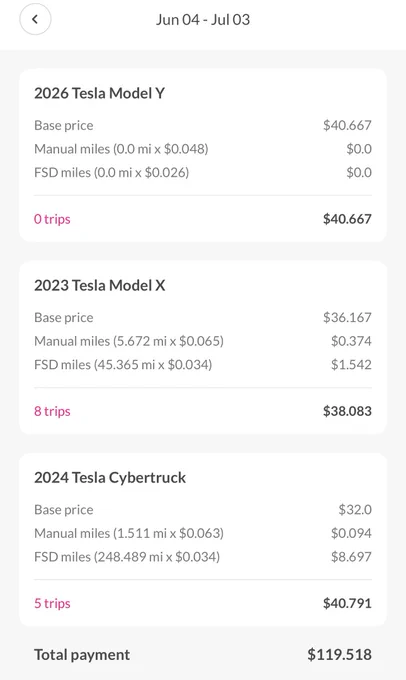Select the 2024 Tesla Cybertruck heading
The width and height of the screenshot is (406, 680).
click(x=110, y=477)
